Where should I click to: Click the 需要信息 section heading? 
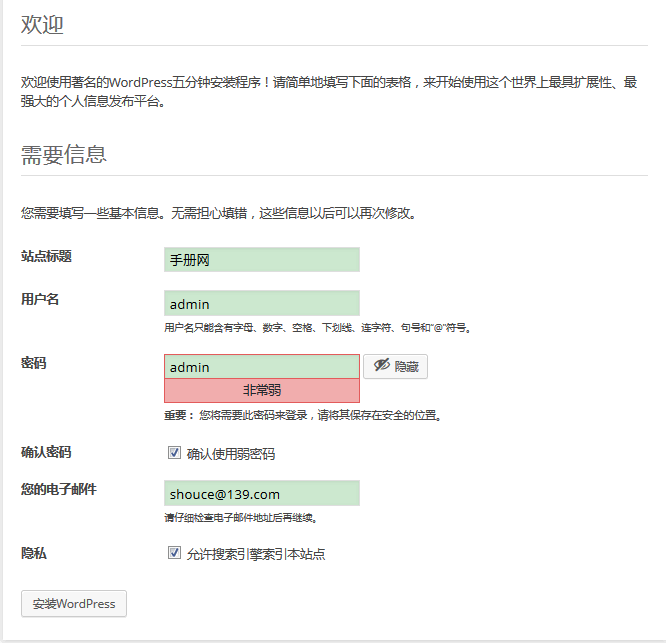[x=64, y=155]
